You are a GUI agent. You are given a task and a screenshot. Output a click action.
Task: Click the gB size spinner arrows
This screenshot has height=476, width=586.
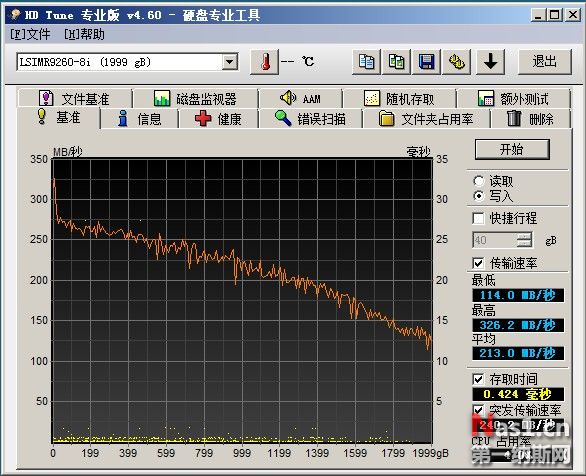tap(524, 240)
